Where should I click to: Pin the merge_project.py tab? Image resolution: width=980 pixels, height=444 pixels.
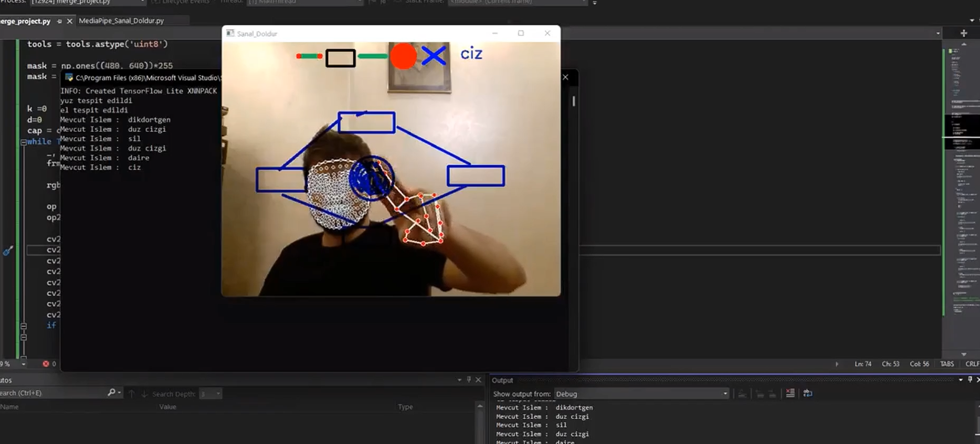[x=59, y=21]
